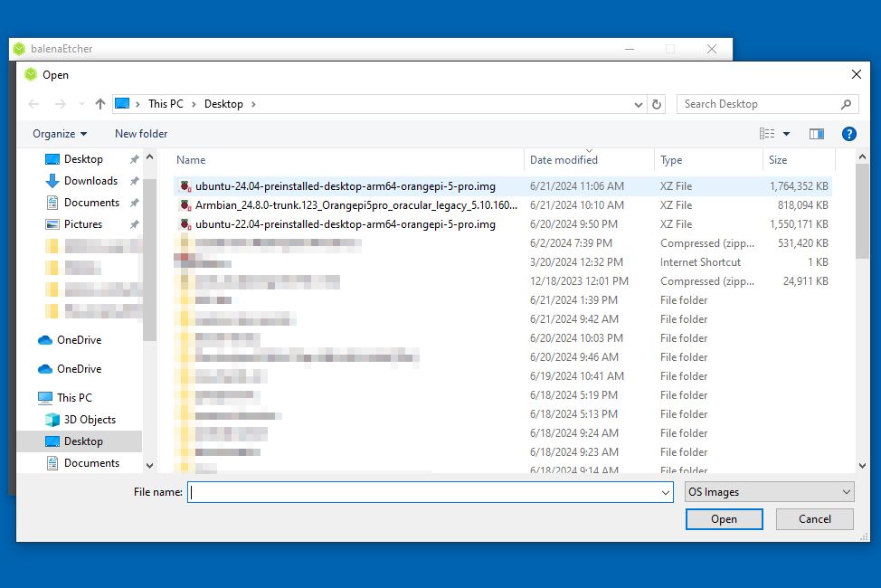Screen dimensions: 881x588
Task: Click This PC in the address breadcrumb
Action: tap(166, 104)
